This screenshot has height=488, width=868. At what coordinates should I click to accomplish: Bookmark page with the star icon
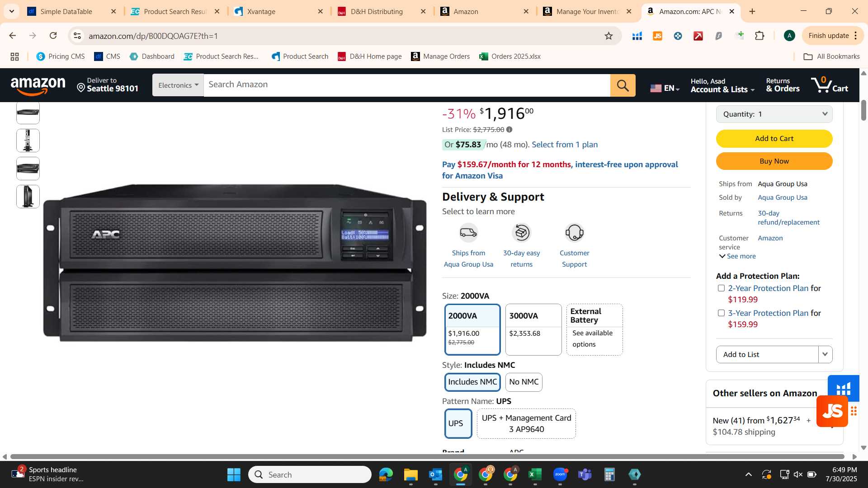point(609,36)
